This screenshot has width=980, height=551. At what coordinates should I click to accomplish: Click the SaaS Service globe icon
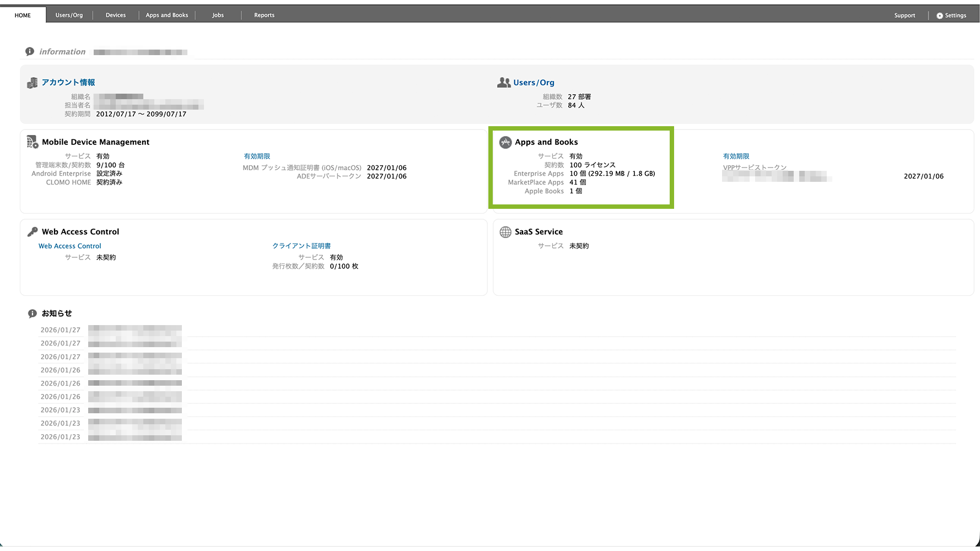tap(505, 232)
